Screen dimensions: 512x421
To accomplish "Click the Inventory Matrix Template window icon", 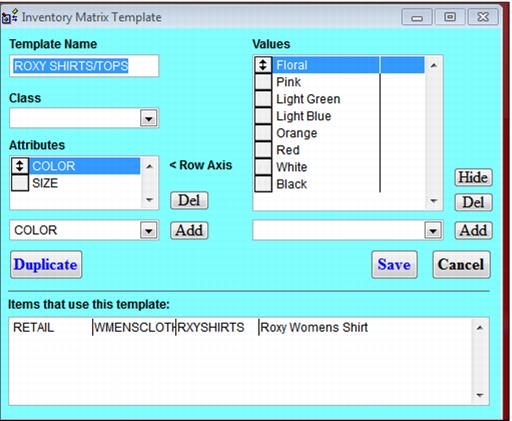I will (10, 16).
